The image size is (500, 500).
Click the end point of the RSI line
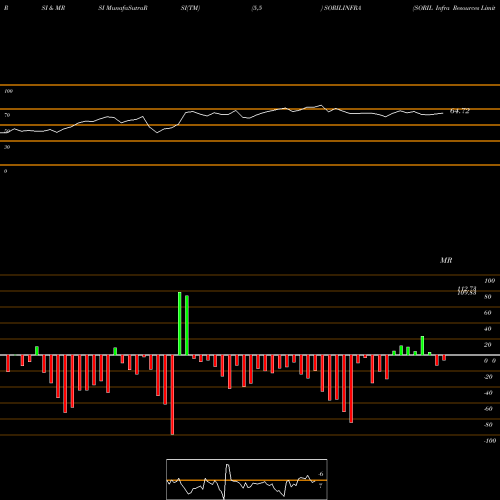[443, 113]
